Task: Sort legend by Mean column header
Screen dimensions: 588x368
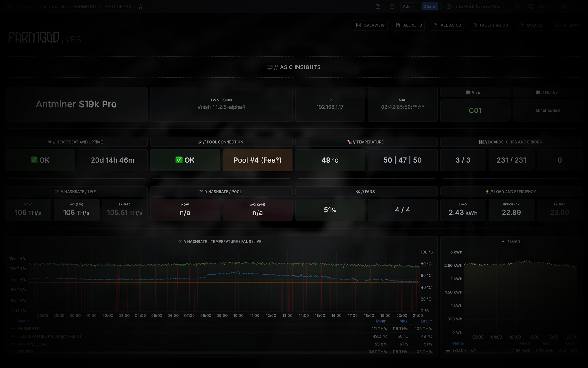Action: tap(381, 321)
